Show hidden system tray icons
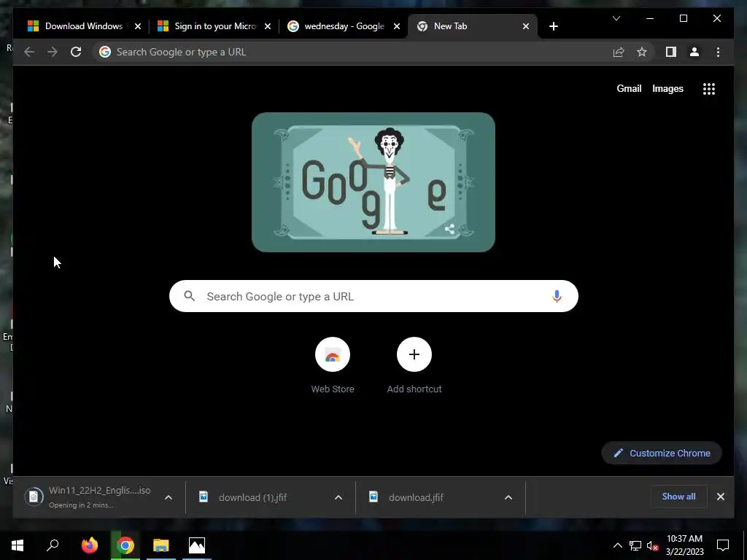The width and height of the screenshot is (747, 560). pos(617,545)
